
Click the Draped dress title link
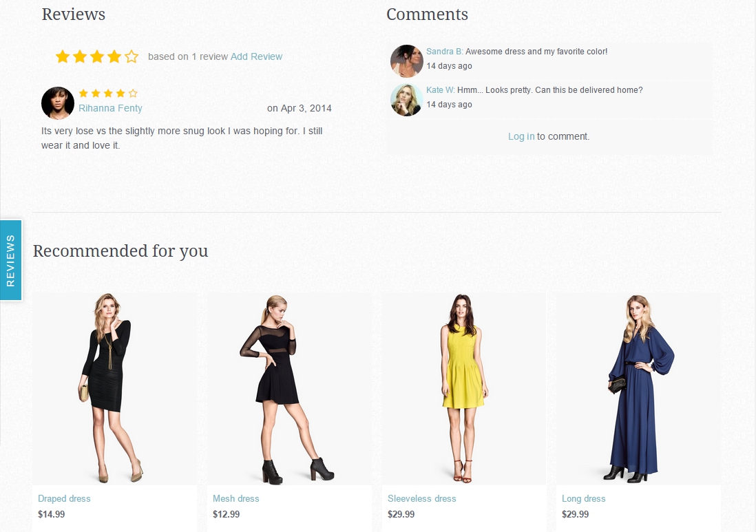coord(64,499)
